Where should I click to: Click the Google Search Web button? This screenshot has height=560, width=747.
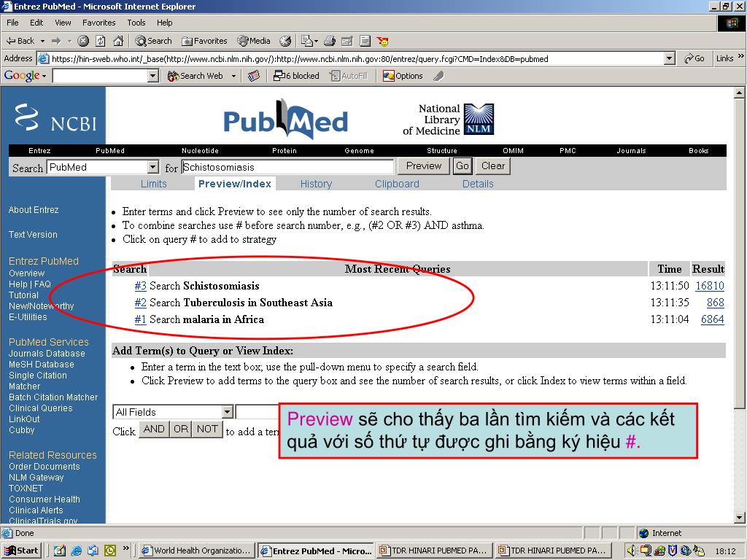[196, 76]
